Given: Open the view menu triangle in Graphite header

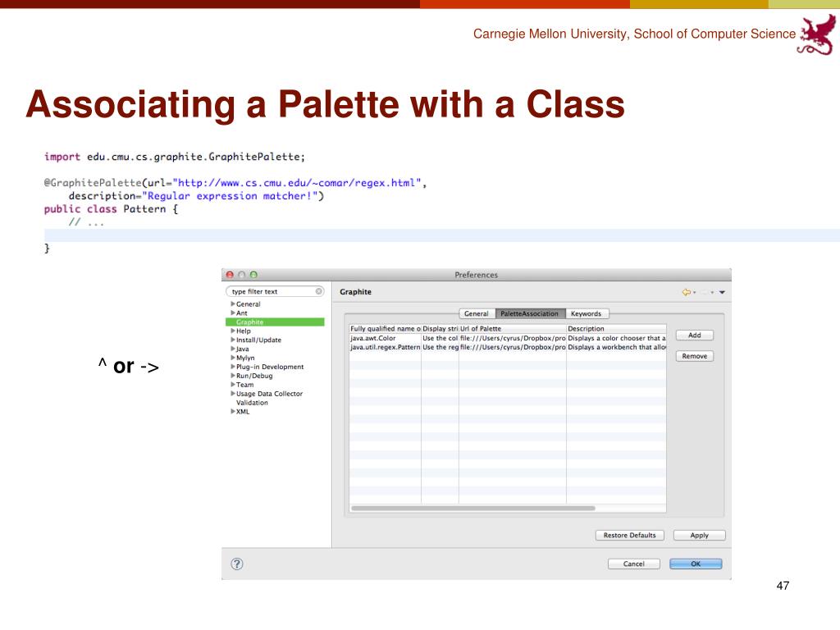Looking at the screenshot, I should [x=722, y=293].
